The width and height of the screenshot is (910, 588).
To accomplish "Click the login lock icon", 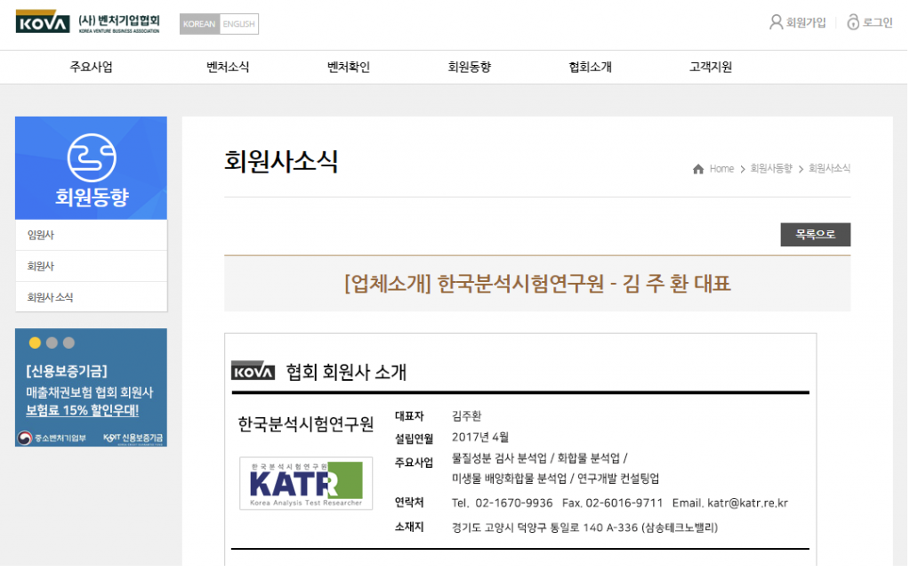I will click(x=852, y=22).
